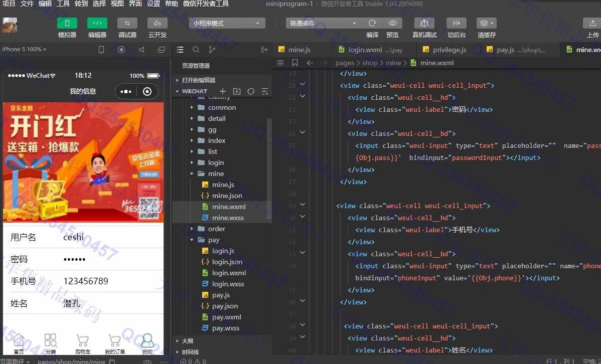
Task: Open login.wxss in the explorer
Action: [228, 284]
